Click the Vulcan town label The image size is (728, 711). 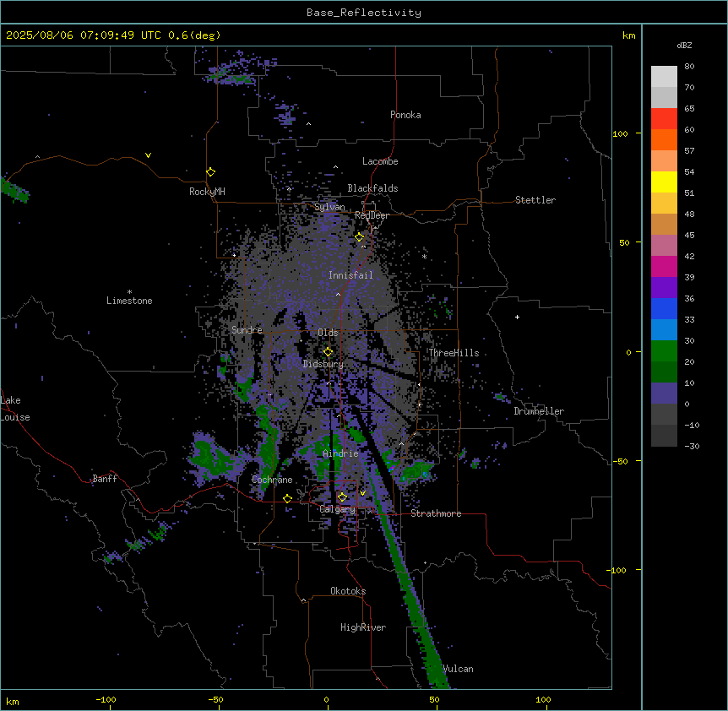click(458, 669)
